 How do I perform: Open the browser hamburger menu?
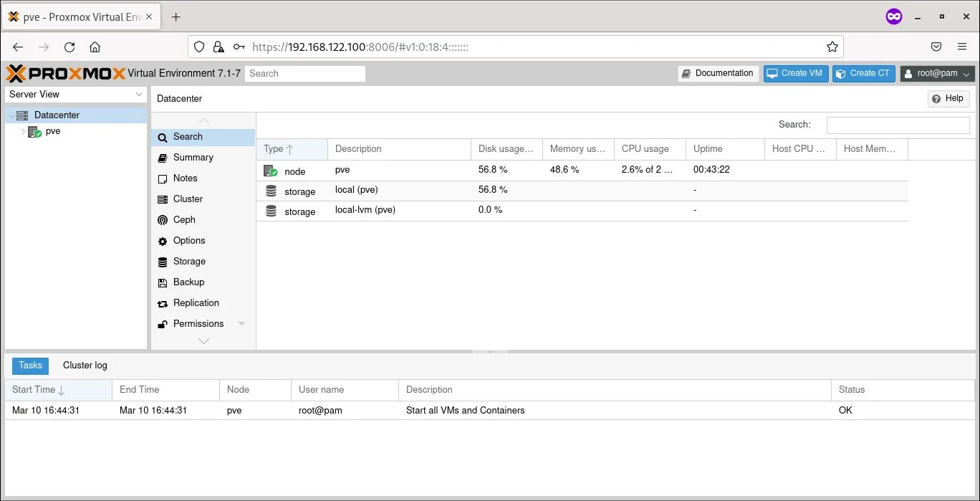point(962,47)
